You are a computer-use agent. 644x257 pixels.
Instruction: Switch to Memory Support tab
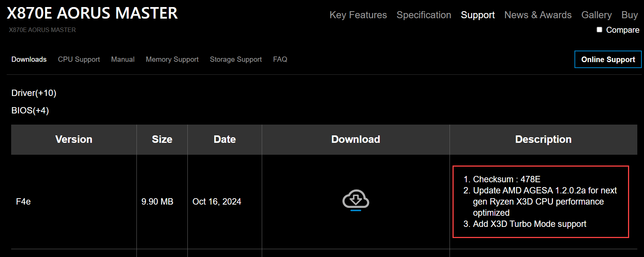click(x=172, y=60)
